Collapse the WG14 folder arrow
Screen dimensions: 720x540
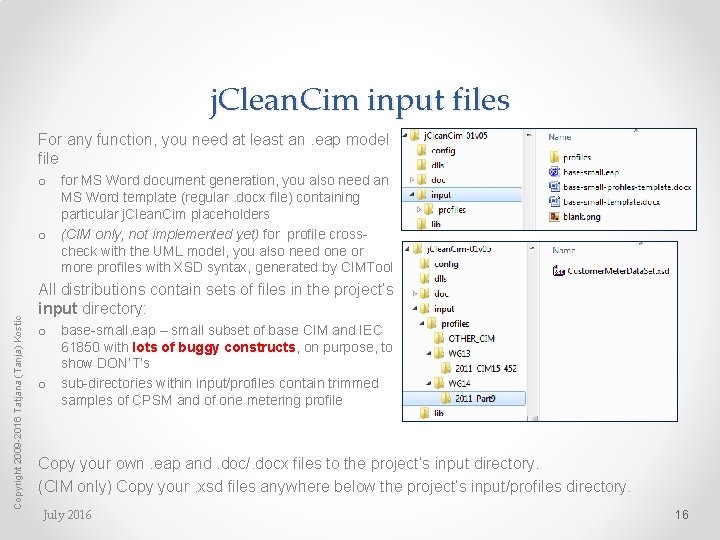429,383
